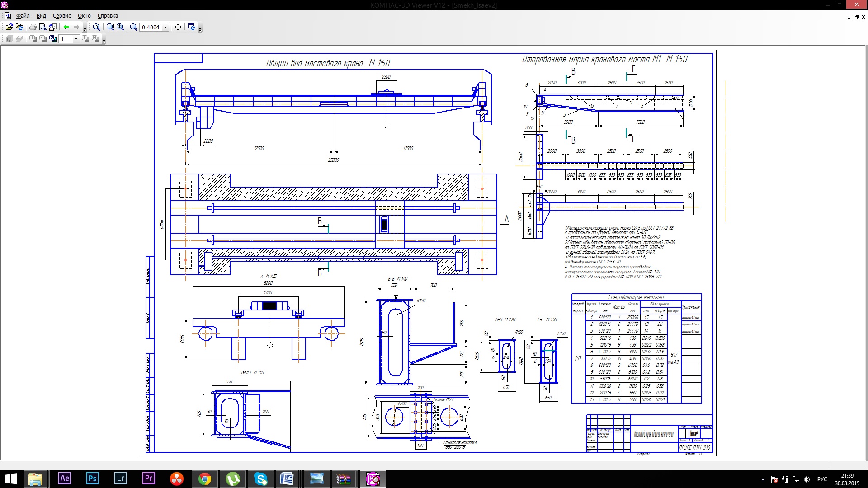Click the network tray icon
The image size is (868, 488).
click(x=796, y=479)
